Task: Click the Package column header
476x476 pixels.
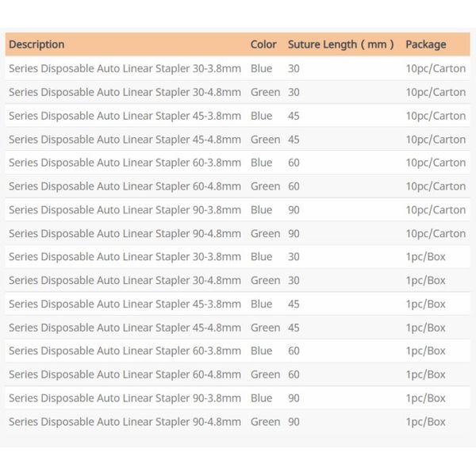Action: (425, 44)
